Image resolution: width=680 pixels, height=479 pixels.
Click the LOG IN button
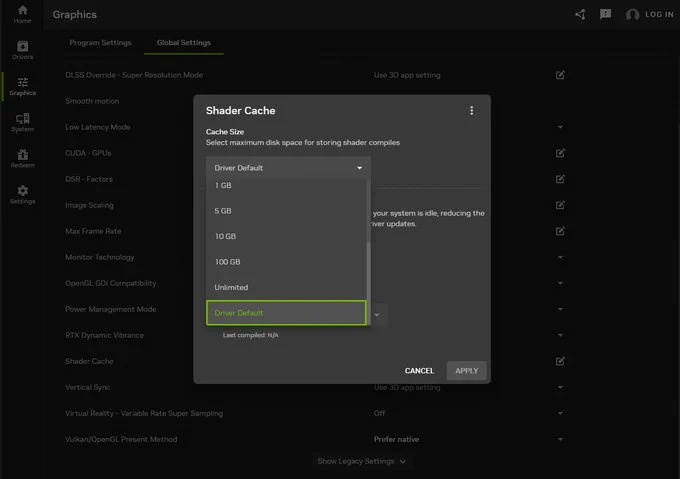659,14
